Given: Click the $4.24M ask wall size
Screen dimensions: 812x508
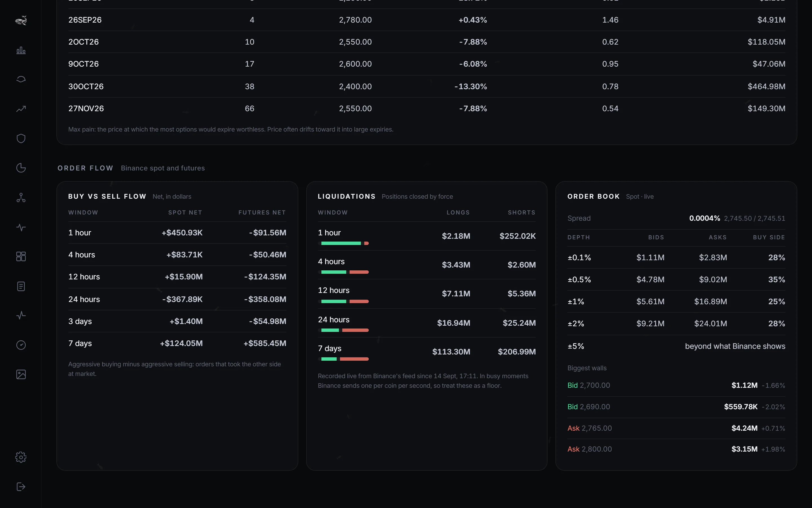Looking at the screenshot, I should (744, 428).
